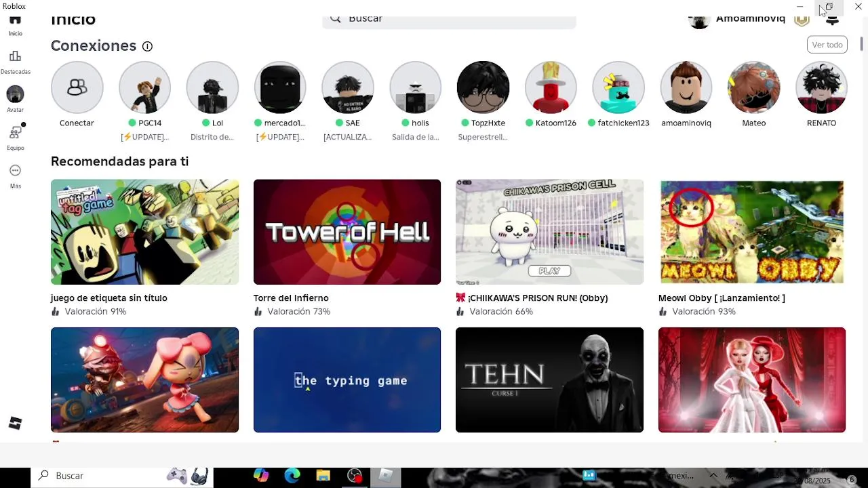This screenshot has width=868, height=488.
Task: Open Tower of Hell game thumbnail
Action: (x=347, y=232)
